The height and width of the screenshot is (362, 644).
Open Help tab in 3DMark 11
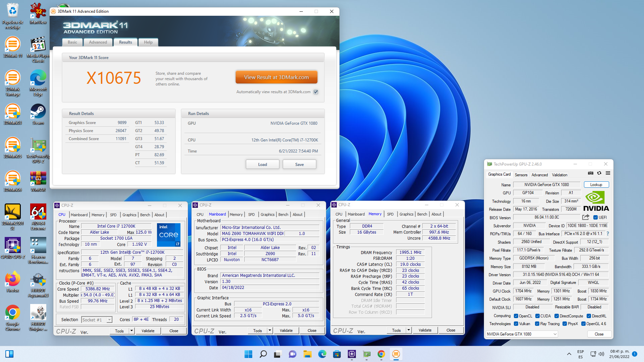[x=148, y=42]
